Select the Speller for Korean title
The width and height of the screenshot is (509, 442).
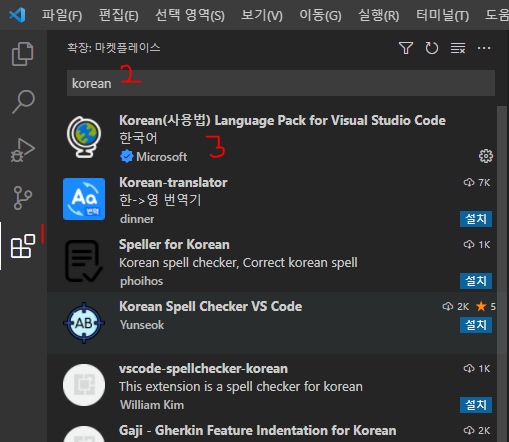click(x=174, y=245)
